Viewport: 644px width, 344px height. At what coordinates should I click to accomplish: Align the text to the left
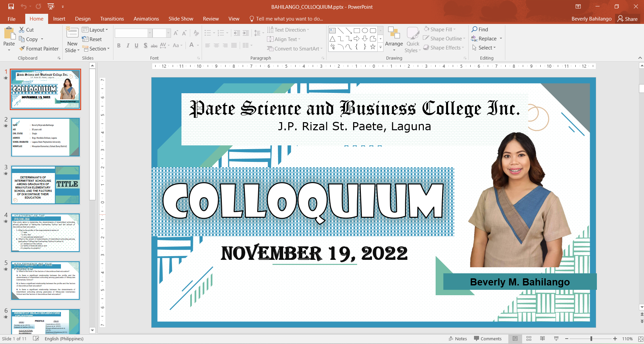(x=208, y=45)
